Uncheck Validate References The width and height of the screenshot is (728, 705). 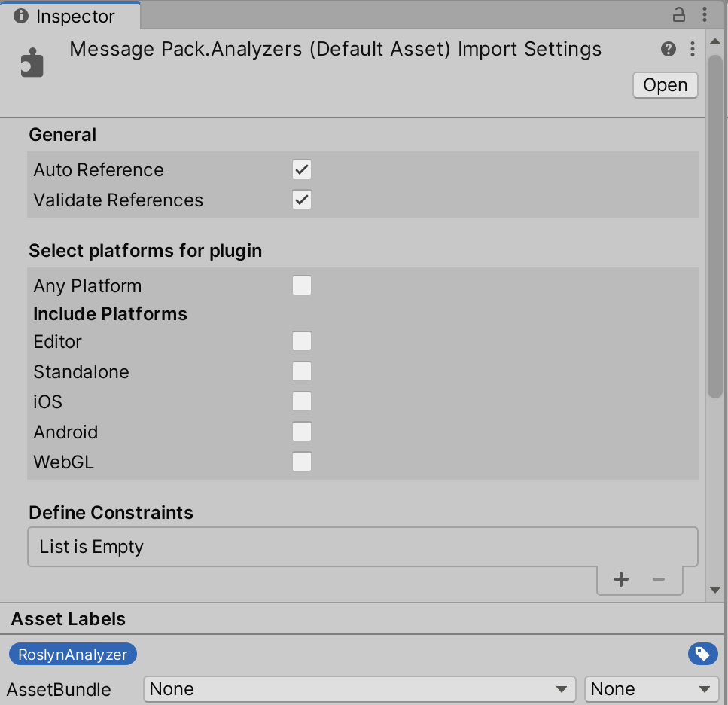point(302,200)
